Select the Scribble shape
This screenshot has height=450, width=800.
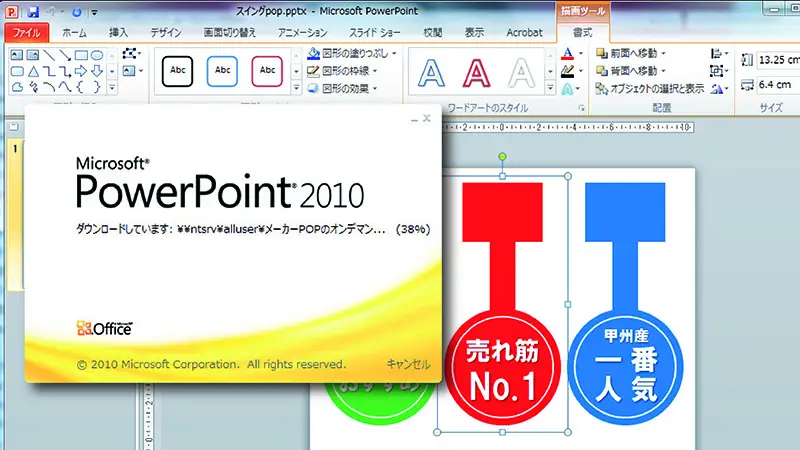(x=33, y=87)
